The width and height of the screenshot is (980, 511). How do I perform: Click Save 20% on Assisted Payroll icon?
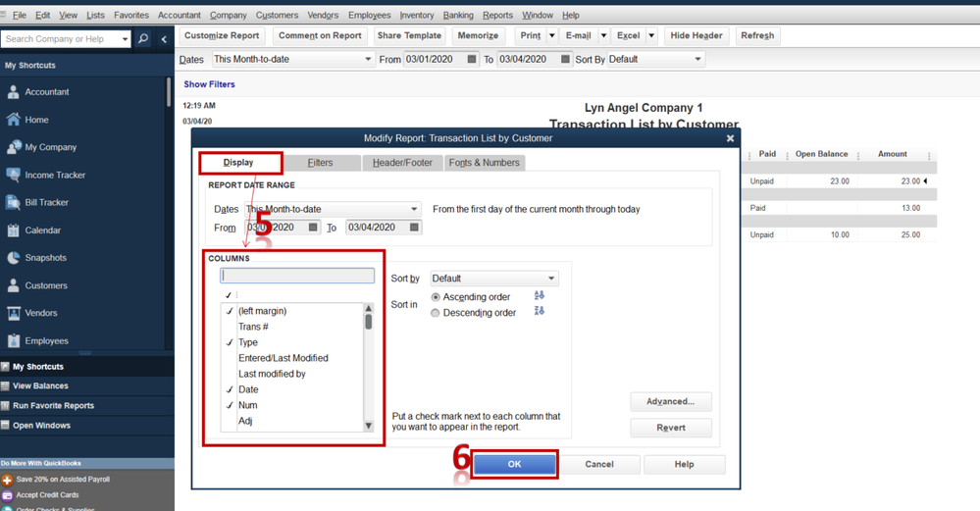click(x=8, y=480)
